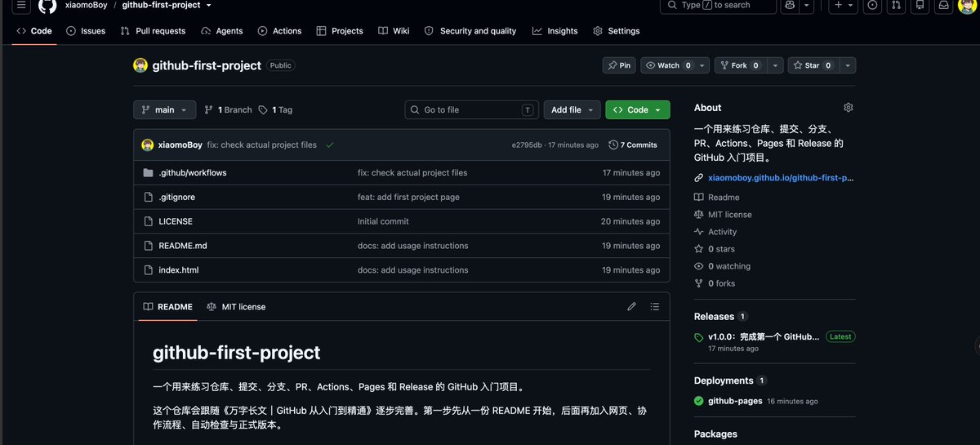Viewport: 980px width, 445px height.
Task: Switch to the MIT license tab
Action: [236, 307]
